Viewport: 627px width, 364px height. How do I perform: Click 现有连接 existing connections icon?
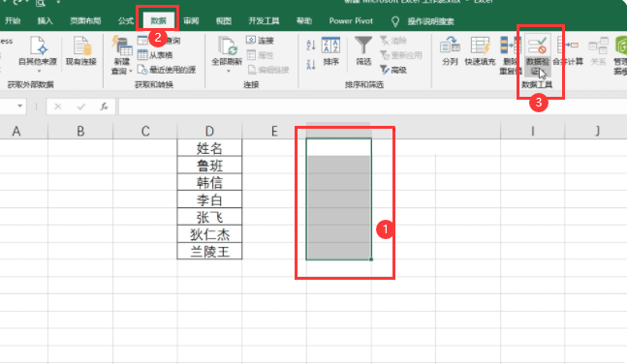[x=81, y=46]
